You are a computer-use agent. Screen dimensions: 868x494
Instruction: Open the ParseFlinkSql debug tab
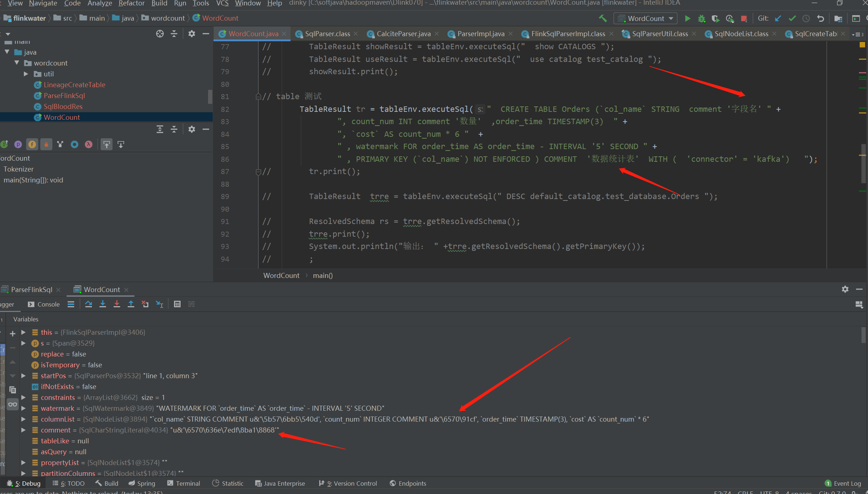[31, 290]
